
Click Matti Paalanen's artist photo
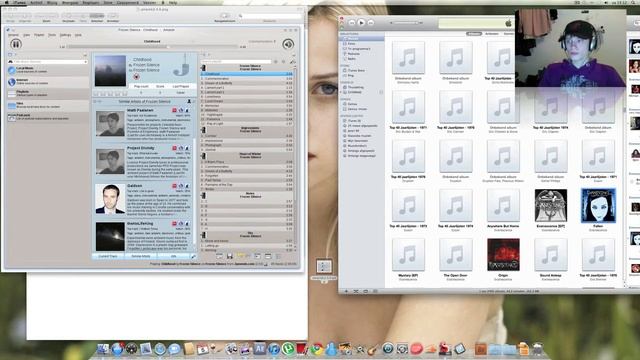110,124
